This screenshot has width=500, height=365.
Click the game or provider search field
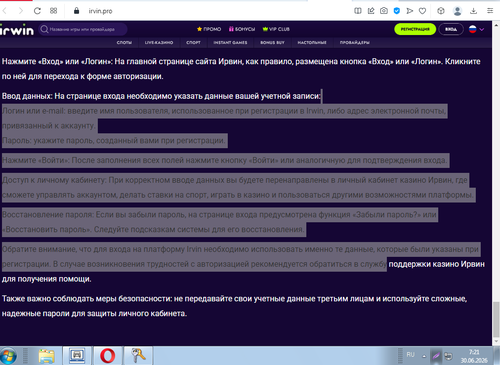(83, 29)
